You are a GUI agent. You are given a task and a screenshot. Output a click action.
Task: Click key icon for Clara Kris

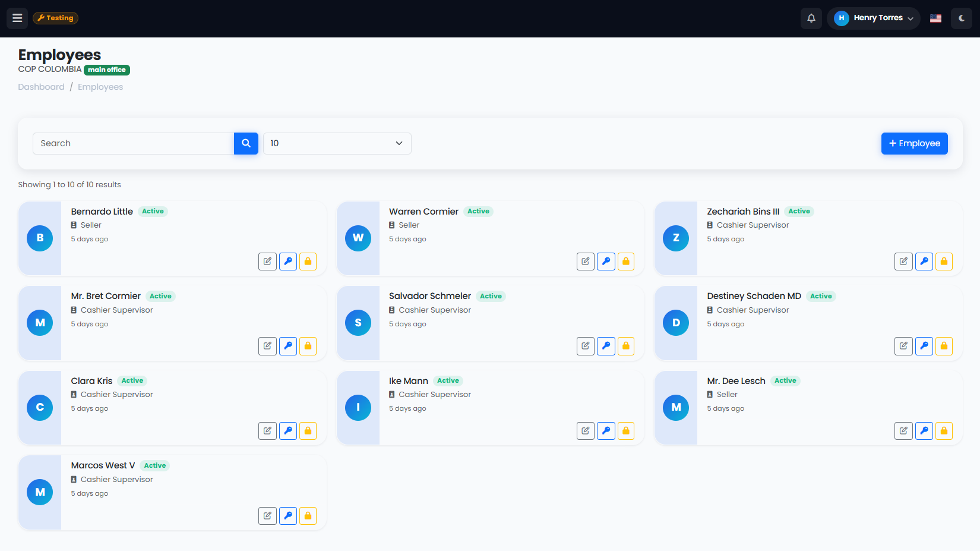pos(288,431)
